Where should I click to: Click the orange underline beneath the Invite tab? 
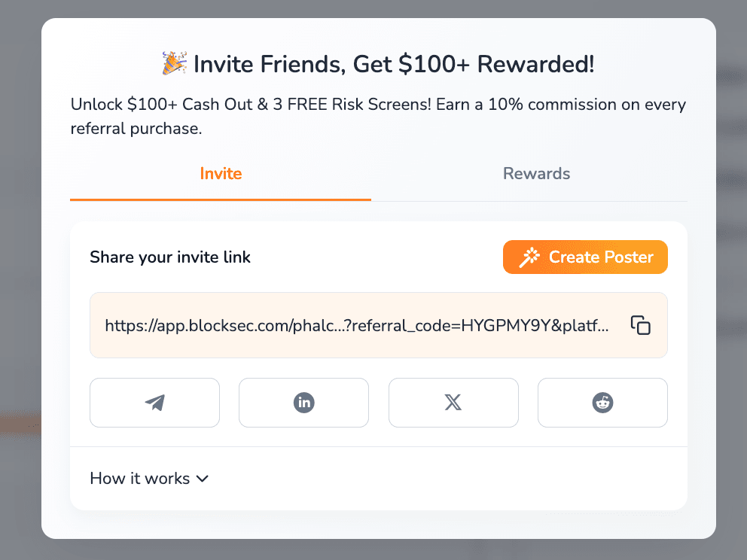point(221,199)
